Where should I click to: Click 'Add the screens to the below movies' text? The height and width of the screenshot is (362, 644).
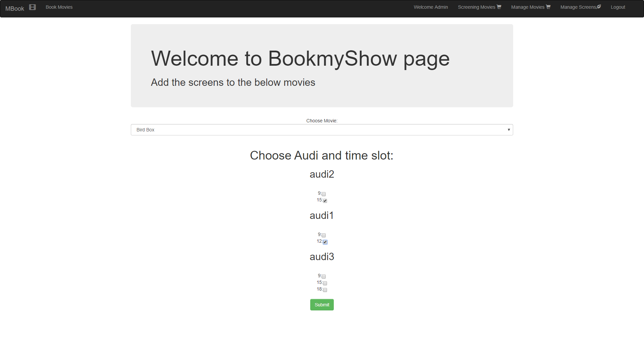pyautogui.click(x=233, y=82)
